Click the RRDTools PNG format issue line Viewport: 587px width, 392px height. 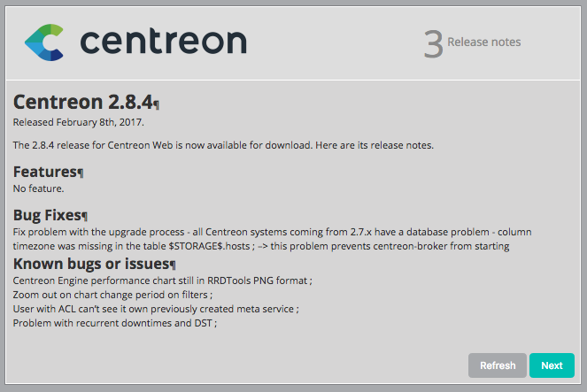point(162,281)
